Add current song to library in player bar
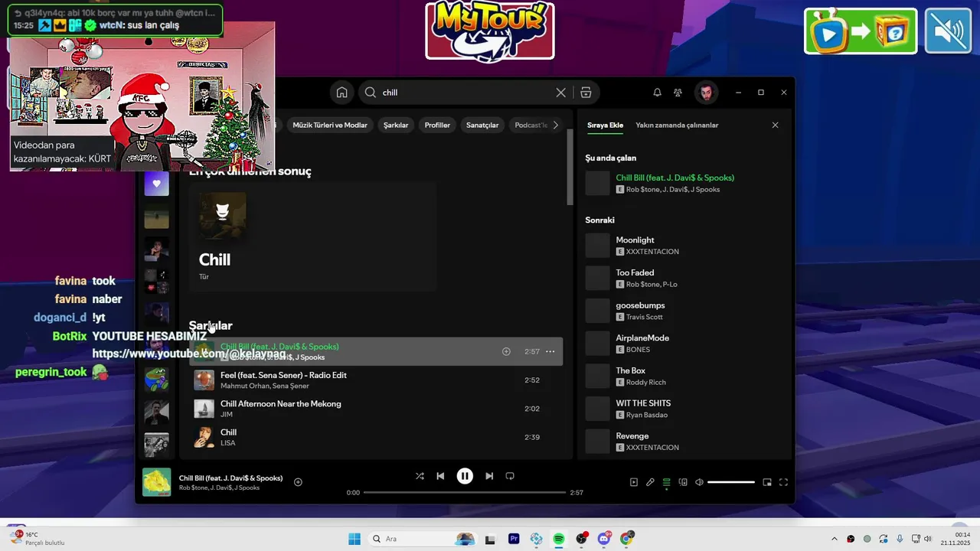The image size is (980, 551). coord(298,482)
